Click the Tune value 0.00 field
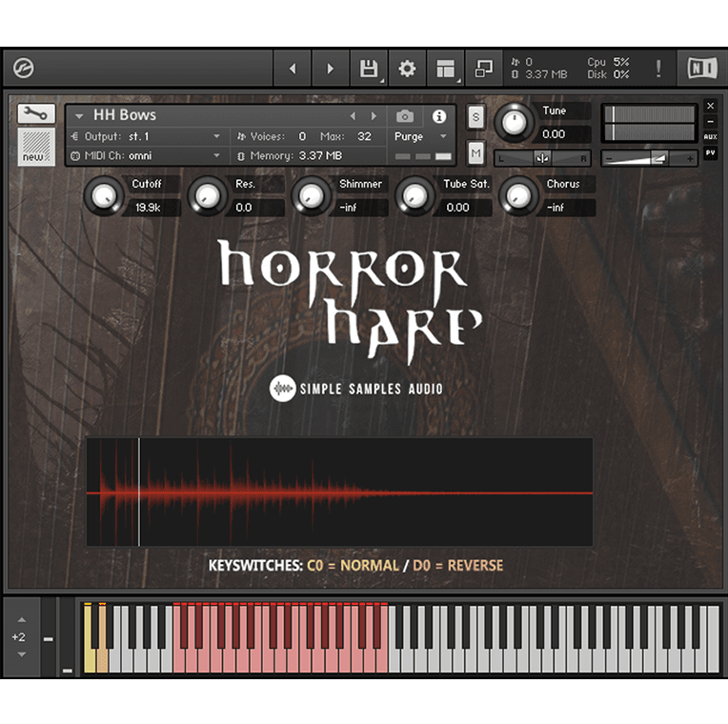This screenshot has height=724, width=728. coord(562,134)
